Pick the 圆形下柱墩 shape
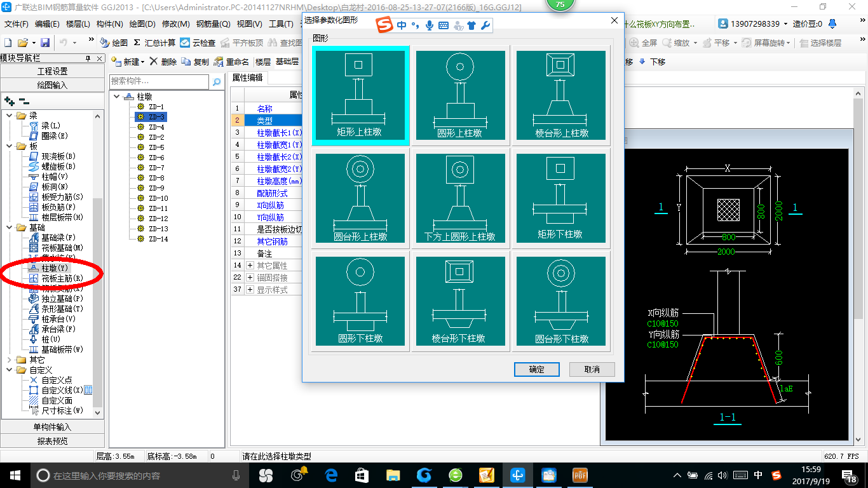868x488 pixels. 360,301
